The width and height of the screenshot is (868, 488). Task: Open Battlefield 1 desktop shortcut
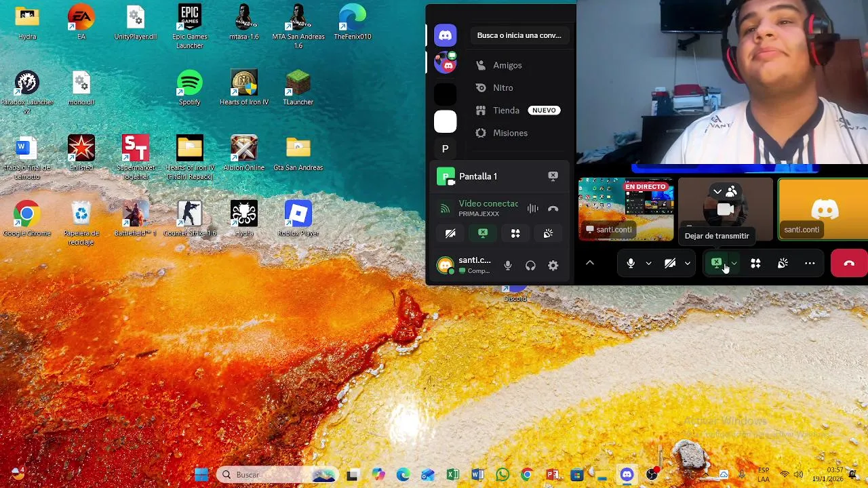click(136, 219)
